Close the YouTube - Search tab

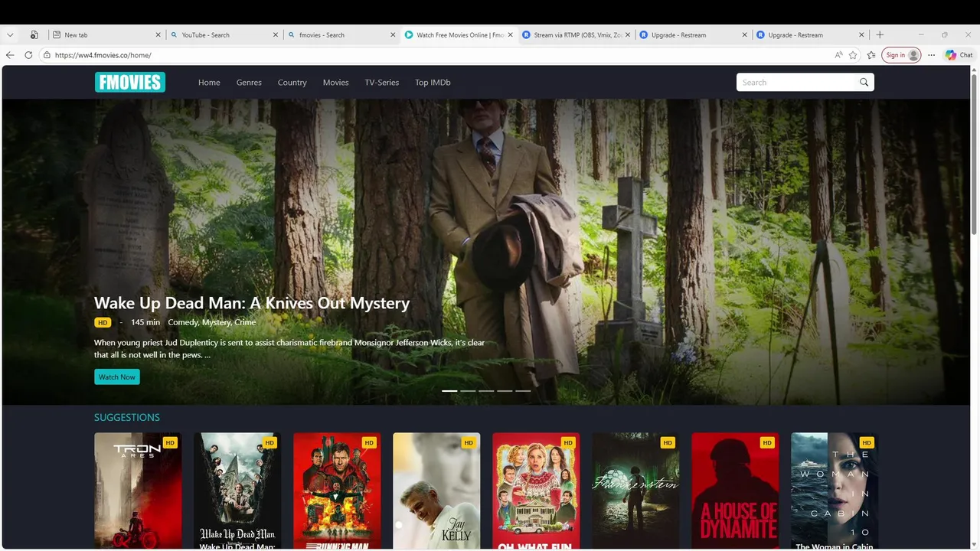pyautogui.click(x=276, y=34)
